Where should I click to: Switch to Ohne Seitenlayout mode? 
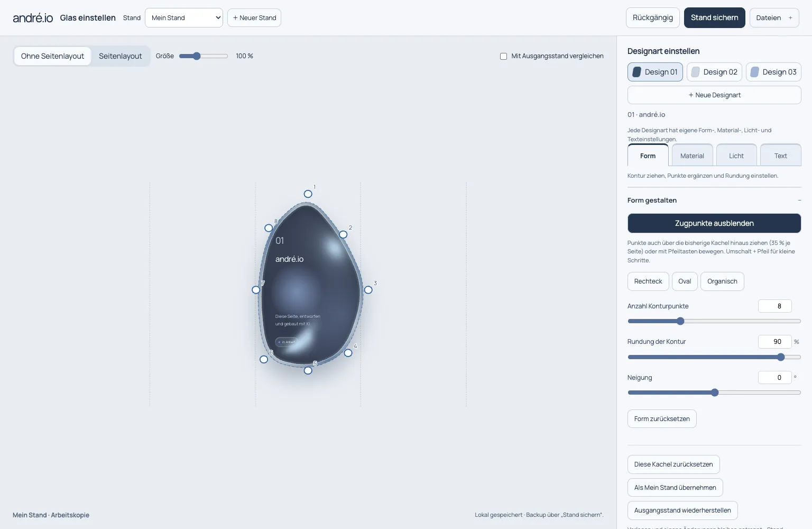coord(52,56)
